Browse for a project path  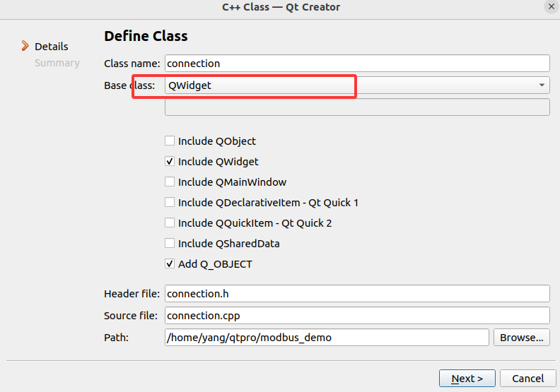[x=521, y=338]
